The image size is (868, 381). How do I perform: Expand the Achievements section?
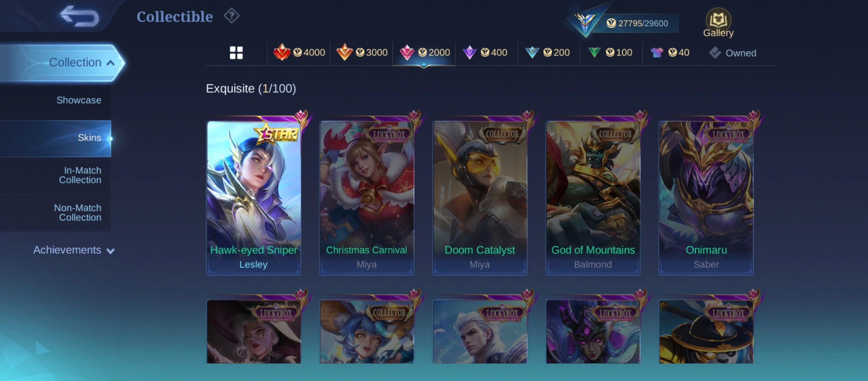pos(74,250)
